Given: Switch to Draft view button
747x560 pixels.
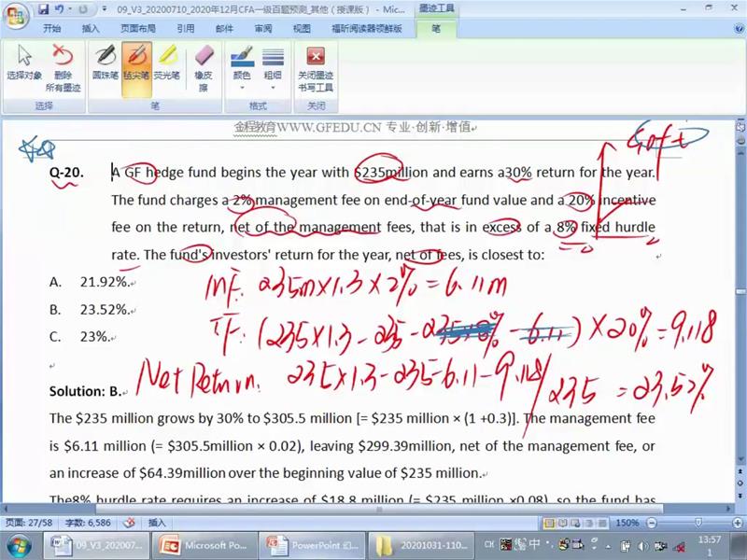Looking at the screenshot, I should (602, 523).
